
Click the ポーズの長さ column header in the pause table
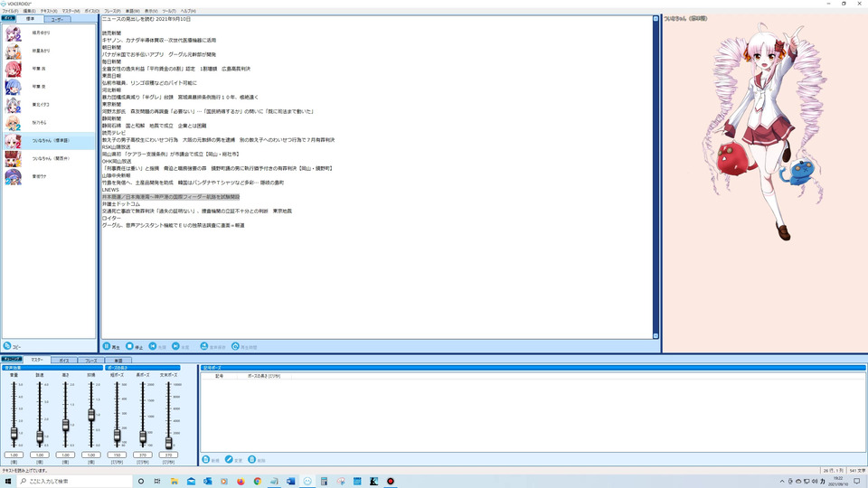264,376
